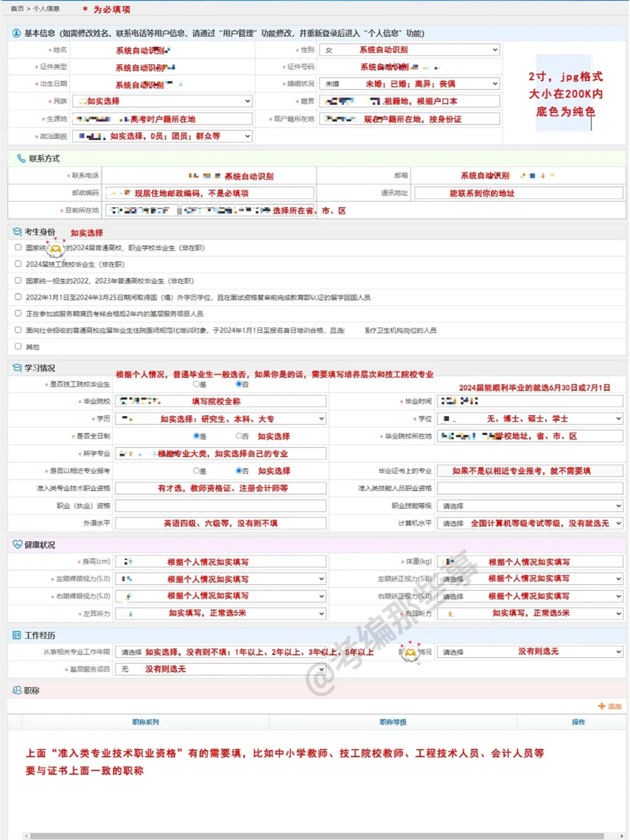Check 住院医师规范化培训对象 identity option
Image resolution: width=630 pixels, height=840 pixels.
click(18, 330)
